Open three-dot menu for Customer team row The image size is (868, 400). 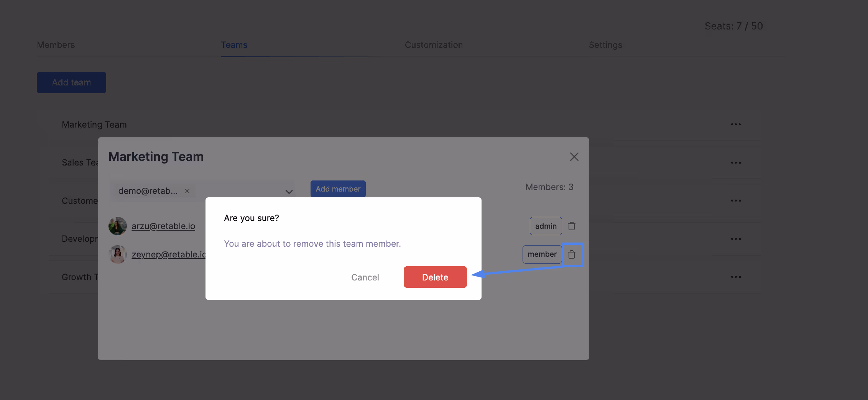click(736, 201)
